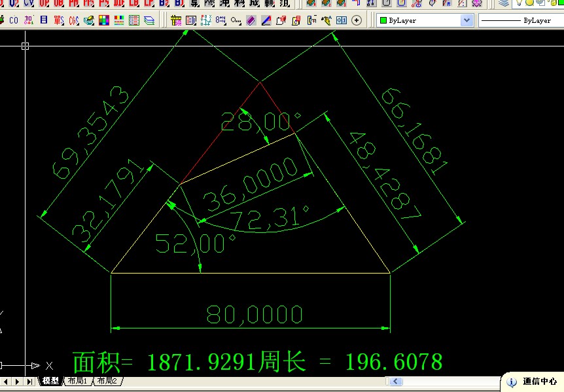Click the door-shaped block icon
The width and height of the screenshot is (564, 392).
[311, 20]
